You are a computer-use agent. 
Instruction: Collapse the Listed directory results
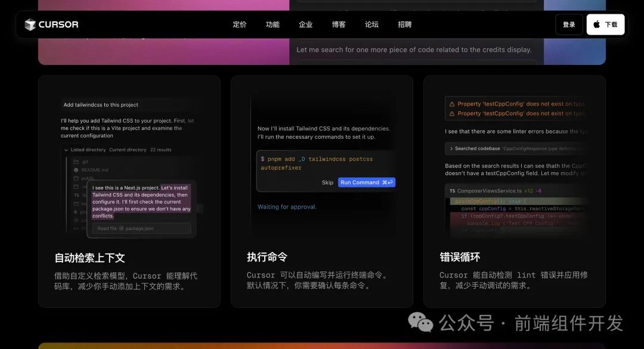66,149
